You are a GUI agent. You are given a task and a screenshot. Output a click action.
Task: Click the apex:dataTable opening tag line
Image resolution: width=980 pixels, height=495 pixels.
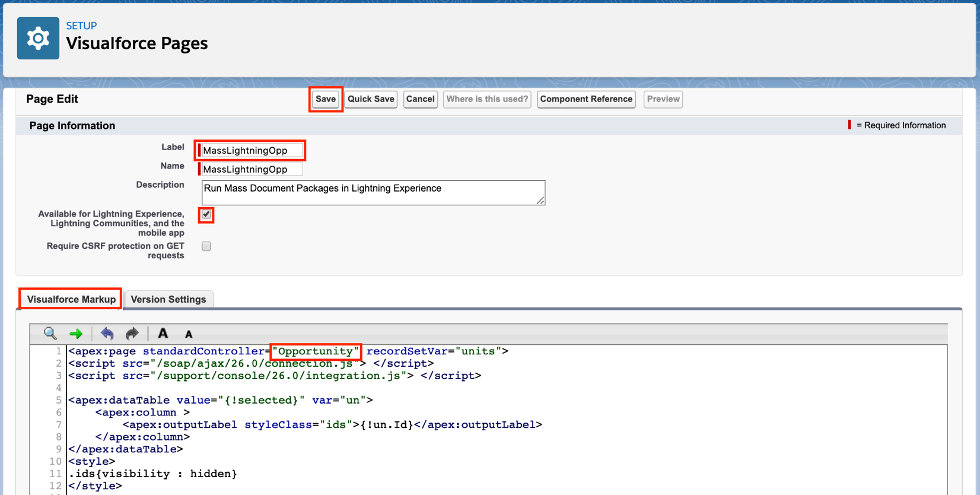[x=221, y=400]
